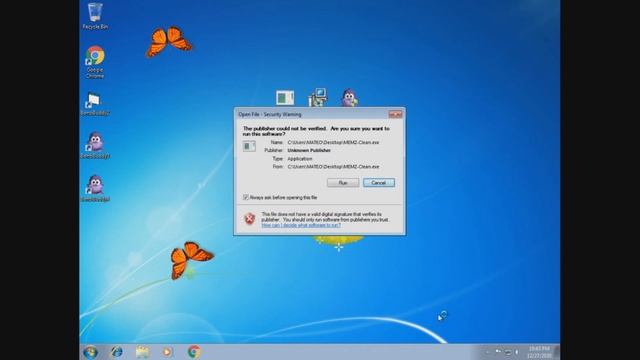Click 'Open File - Security Warning' title bar text
Image resolution: width=640 pixels, height=360 pixels.
(x=270, y=115)
